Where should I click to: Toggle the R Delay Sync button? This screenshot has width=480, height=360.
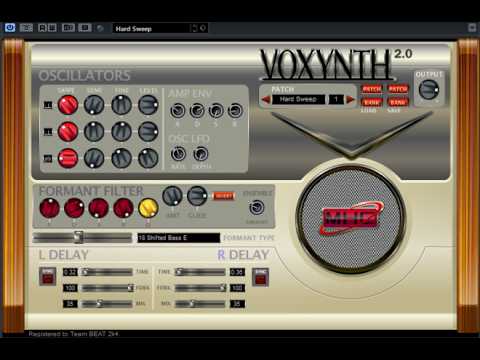tap(260, 277)
